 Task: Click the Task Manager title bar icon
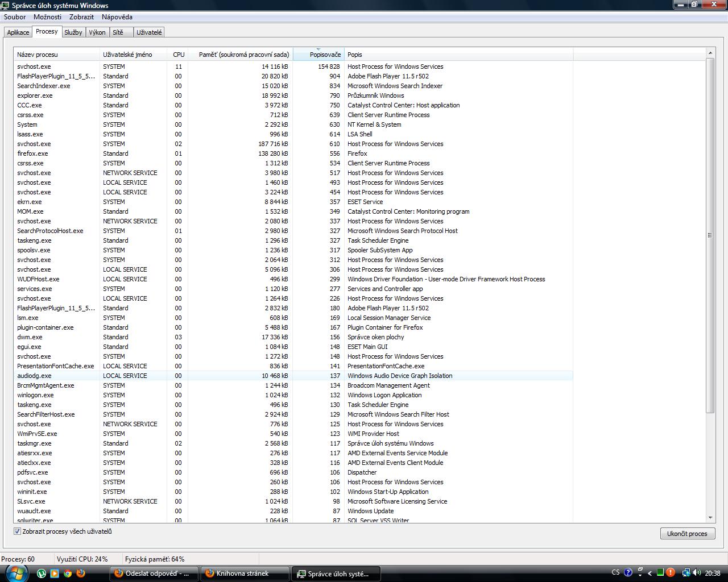coord(6,5)
